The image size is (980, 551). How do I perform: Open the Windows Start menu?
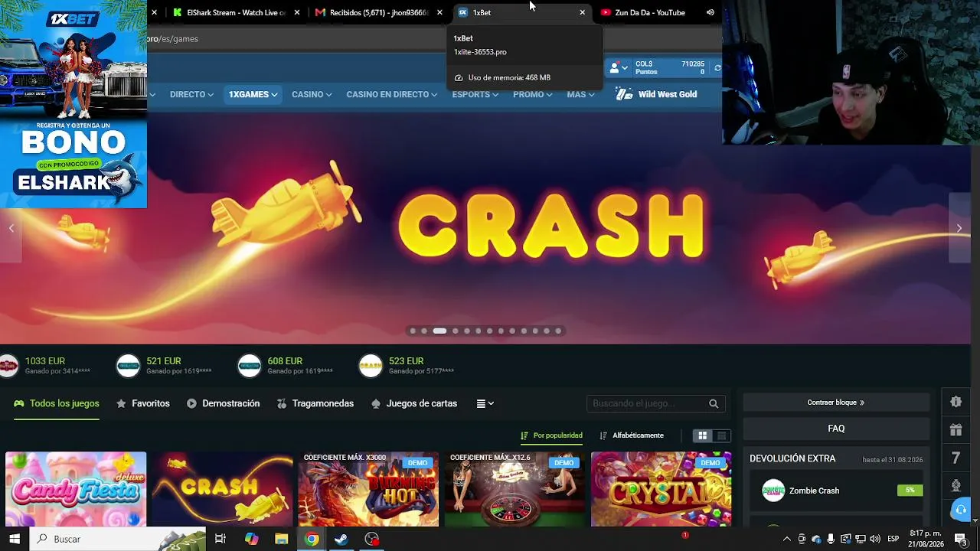coord(14,539)
